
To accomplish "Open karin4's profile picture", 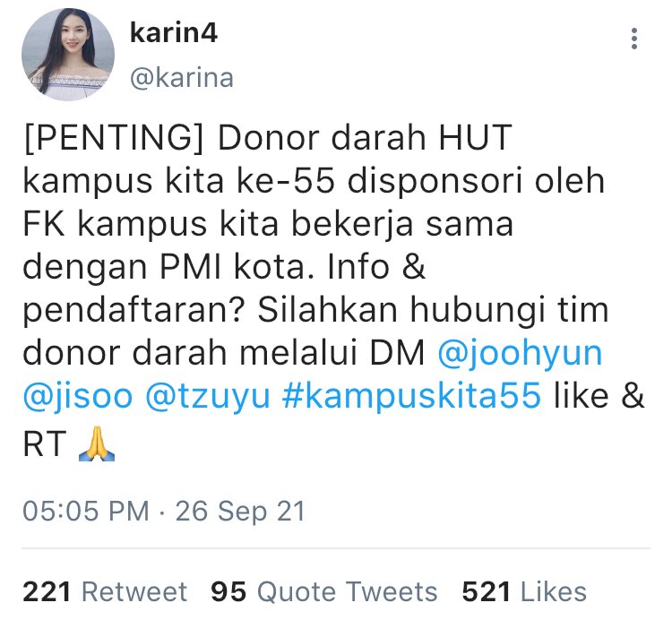I will pyautogui.click(x=68, y=55).
